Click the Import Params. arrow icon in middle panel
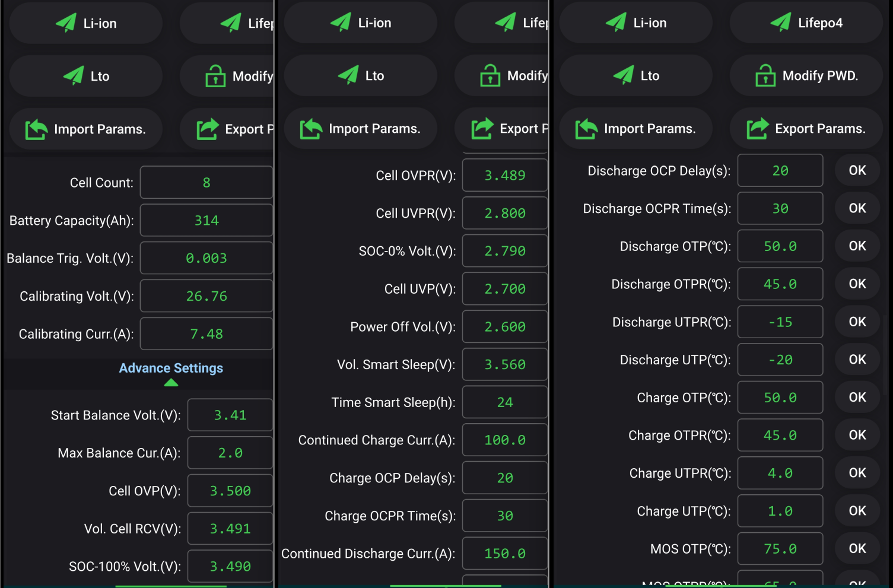This screenshot has height=588, width=893. 311,129
